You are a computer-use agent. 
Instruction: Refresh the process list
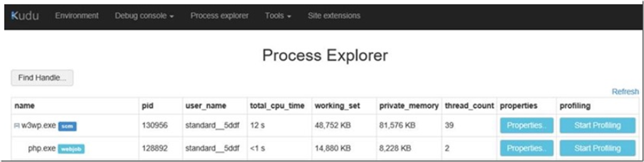point(625,91)
